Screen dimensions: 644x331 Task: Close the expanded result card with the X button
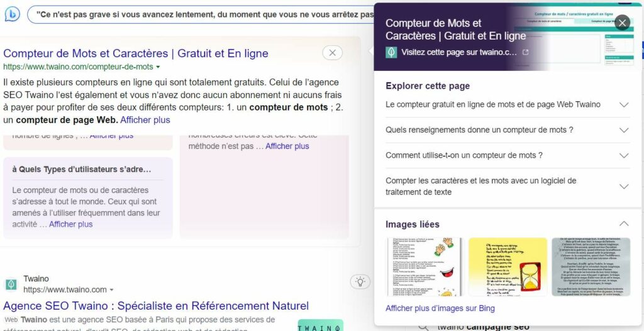click(332, 53)
